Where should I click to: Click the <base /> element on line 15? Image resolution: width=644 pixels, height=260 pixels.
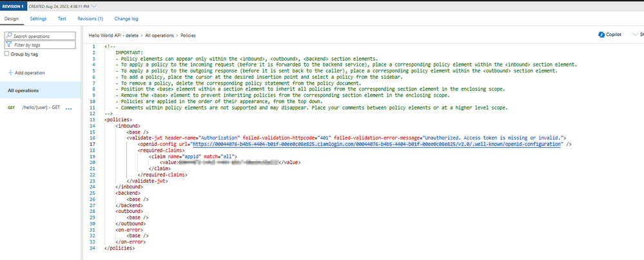pos(137,132)
